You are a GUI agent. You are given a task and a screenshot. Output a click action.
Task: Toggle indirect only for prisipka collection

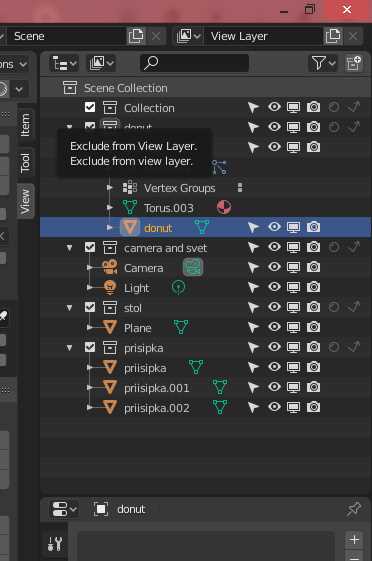tap(353, 347)
